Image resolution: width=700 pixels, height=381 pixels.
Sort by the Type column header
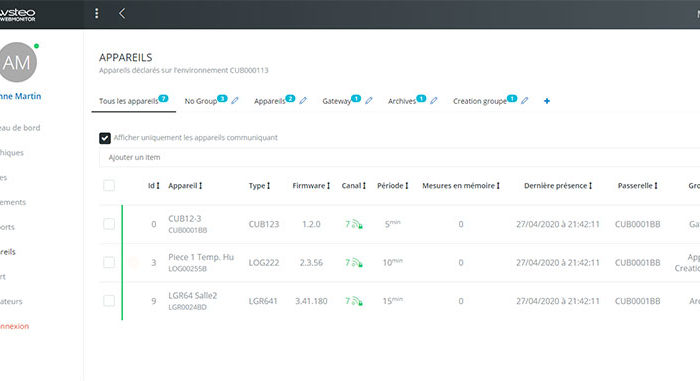[259, 185]
